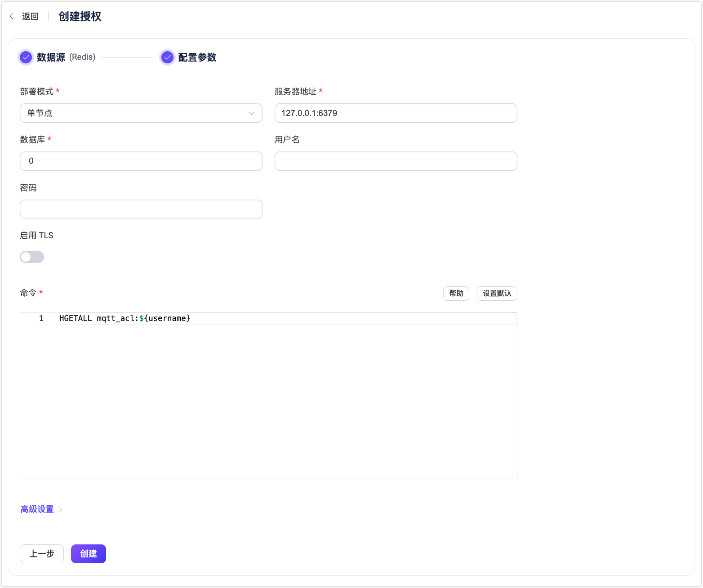Viewport: 703px width, 588px height.
Task: Click the 配置参数 step checkmark icon
Action: [167, 57]
